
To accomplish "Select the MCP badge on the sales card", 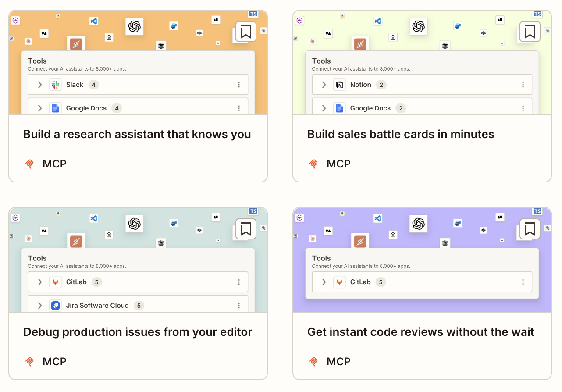I will [x=330, y=164].
